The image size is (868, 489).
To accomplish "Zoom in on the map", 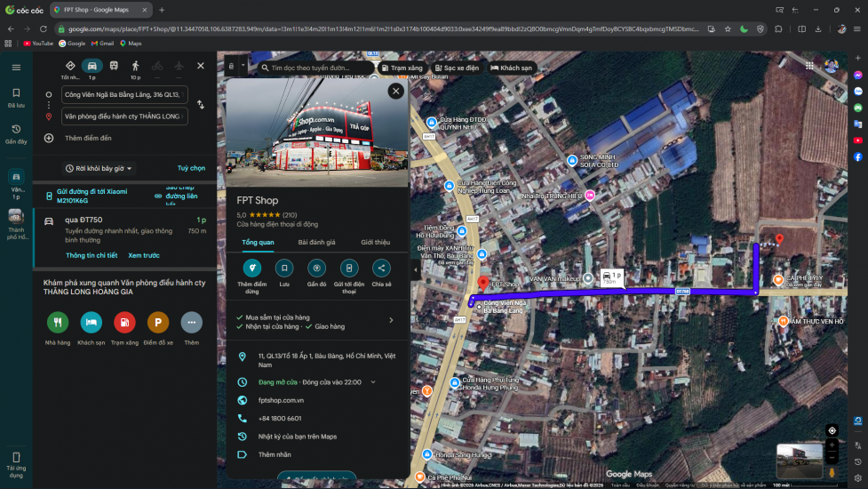I will (x=832, y=445).
